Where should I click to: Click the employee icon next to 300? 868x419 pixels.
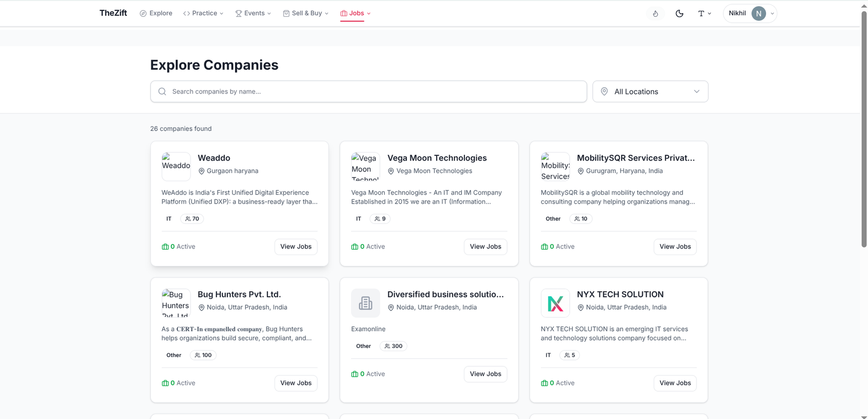[387, 346]
